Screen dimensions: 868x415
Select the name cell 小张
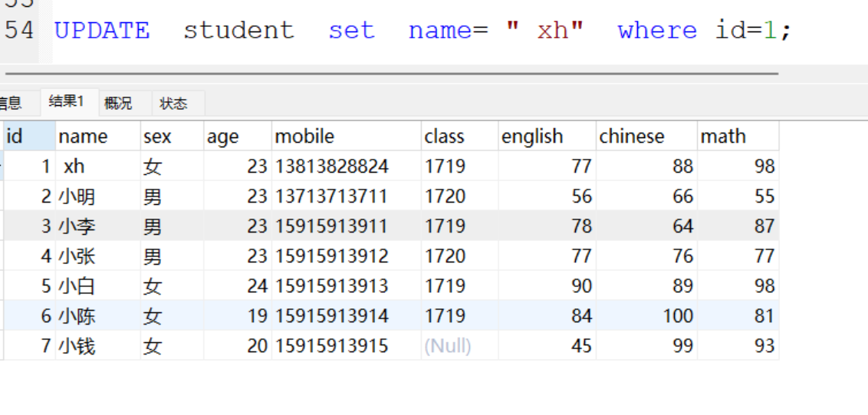click(98, 256)
